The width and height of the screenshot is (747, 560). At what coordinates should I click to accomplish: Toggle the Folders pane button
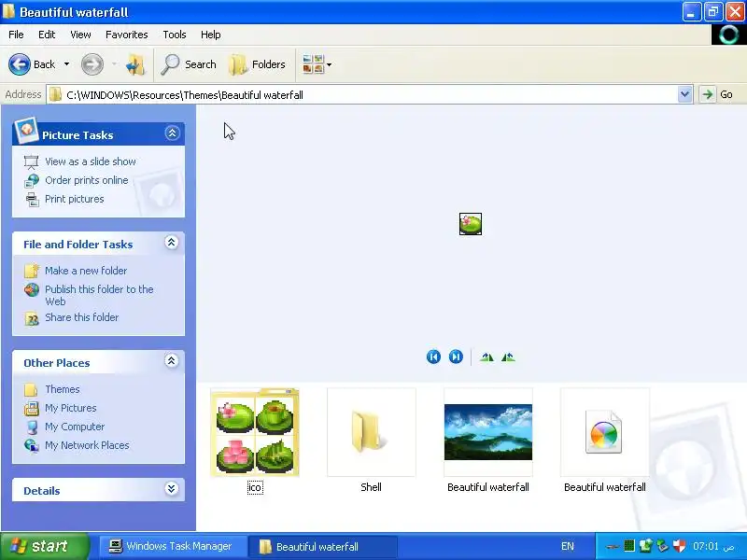point(258,64)
